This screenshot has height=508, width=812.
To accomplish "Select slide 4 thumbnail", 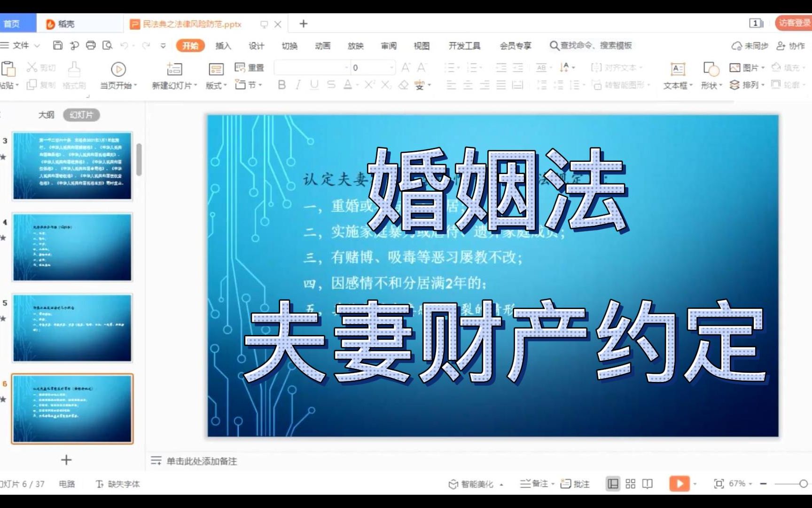I will (x=72, y=247).
